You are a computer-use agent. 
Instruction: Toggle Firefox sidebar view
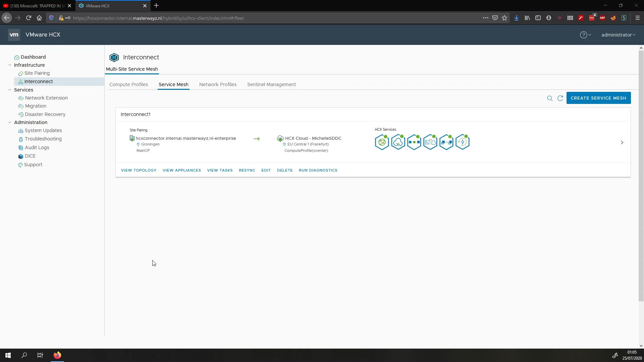coord(538,18)
